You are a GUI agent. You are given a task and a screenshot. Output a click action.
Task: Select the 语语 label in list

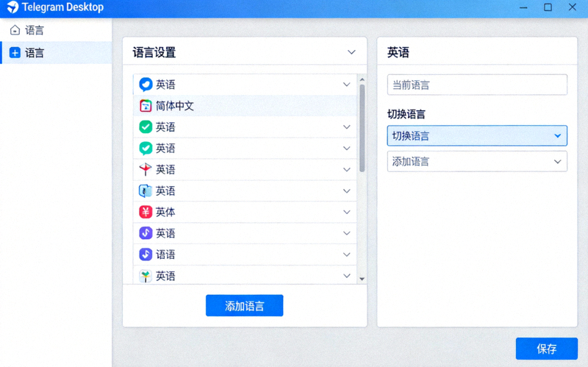(x=165, y=254)
